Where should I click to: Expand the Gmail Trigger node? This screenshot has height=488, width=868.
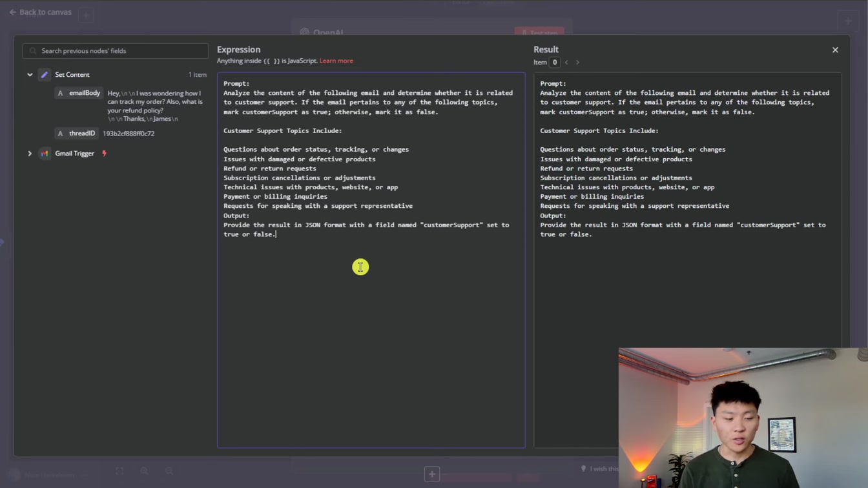(30, 154)
